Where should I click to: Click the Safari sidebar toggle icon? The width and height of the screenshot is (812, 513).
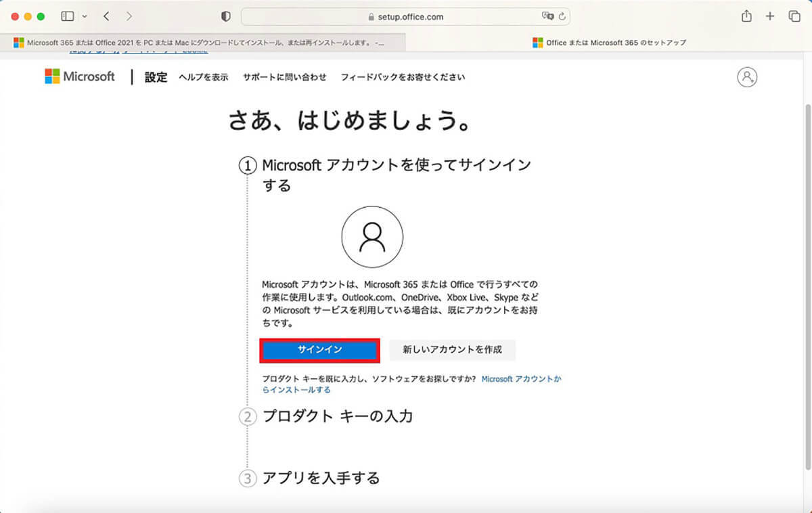tap(68, 16)
